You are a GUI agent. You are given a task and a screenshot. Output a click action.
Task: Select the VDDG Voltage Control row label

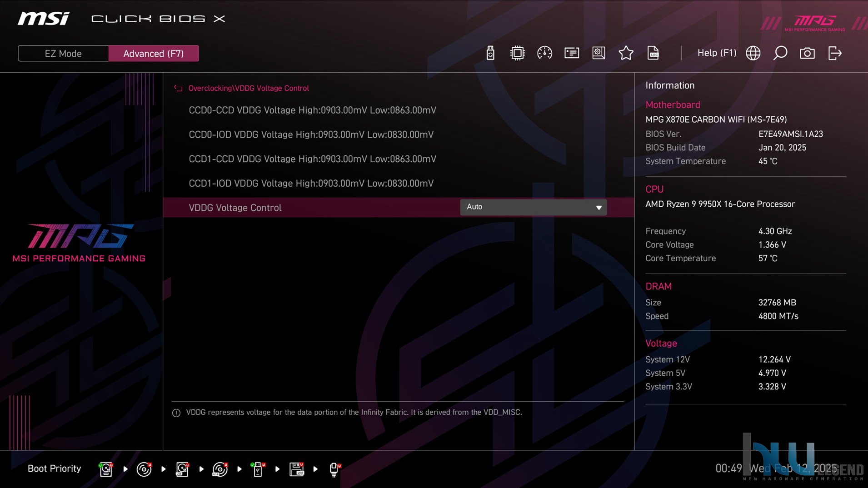point(235,208)
